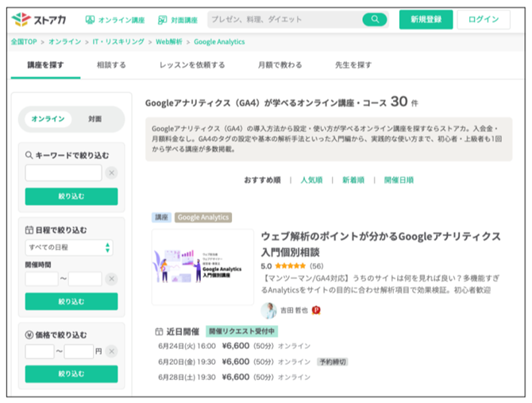This screenshot has width=532, height=403.
Task: Click the yen icon by 価格で絞り込む
Action: [x=29, y=335]
